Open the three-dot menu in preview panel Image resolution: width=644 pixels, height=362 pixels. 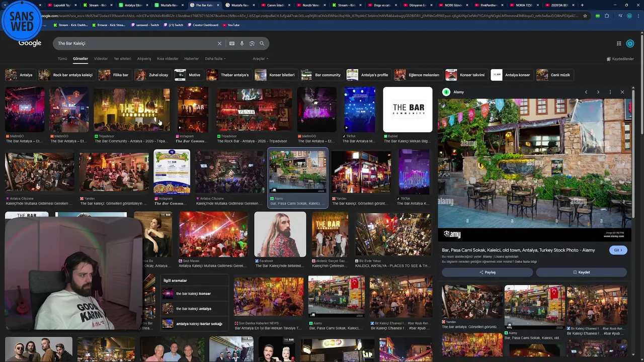[610, 92]
